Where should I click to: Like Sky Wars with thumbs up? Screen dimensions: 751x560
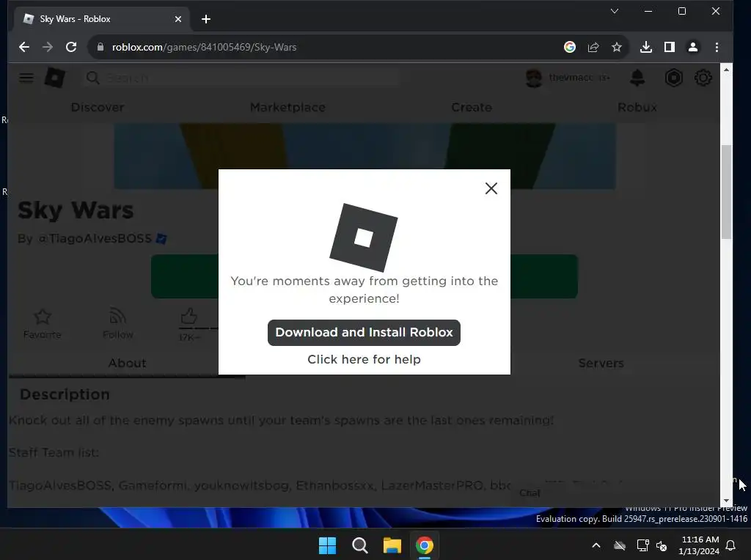[189, 317]
